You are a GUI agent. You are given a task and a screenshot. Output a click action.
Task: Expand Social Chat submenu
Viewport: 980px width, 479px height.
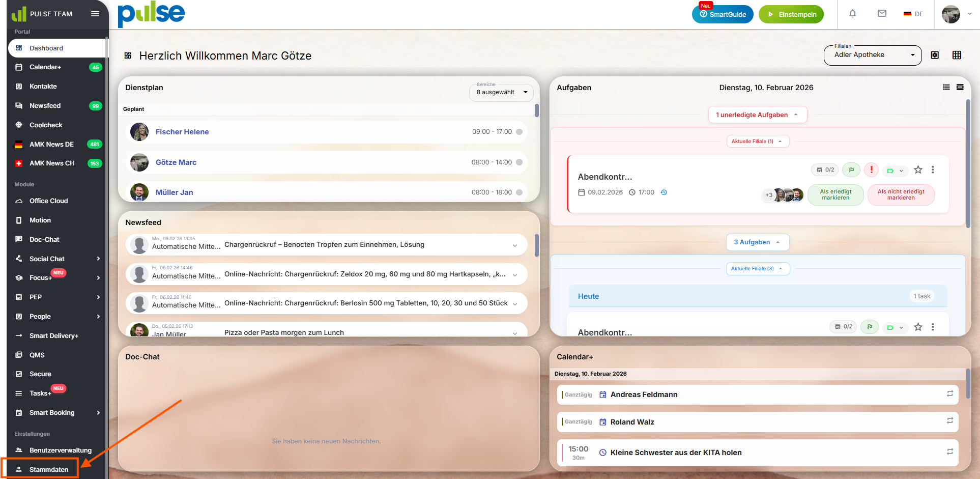[98, 259]
